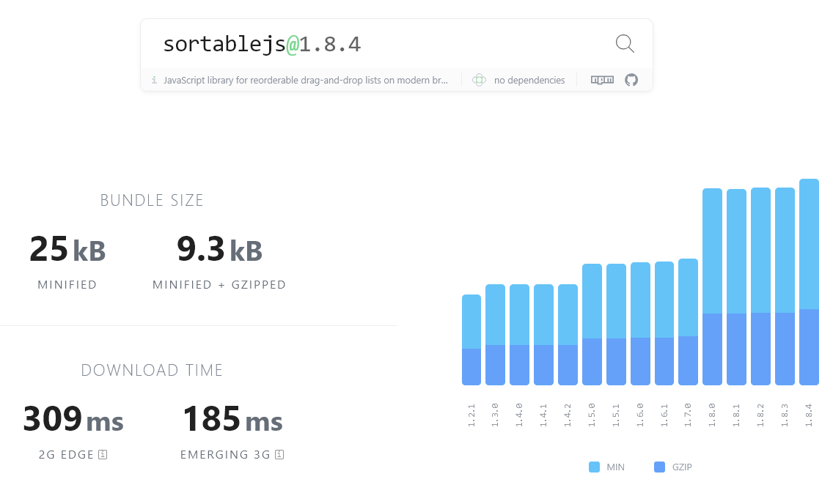833x504 pixels.
Task: Select the 1.8.4 version bar
Action: [x=809, y=282]
